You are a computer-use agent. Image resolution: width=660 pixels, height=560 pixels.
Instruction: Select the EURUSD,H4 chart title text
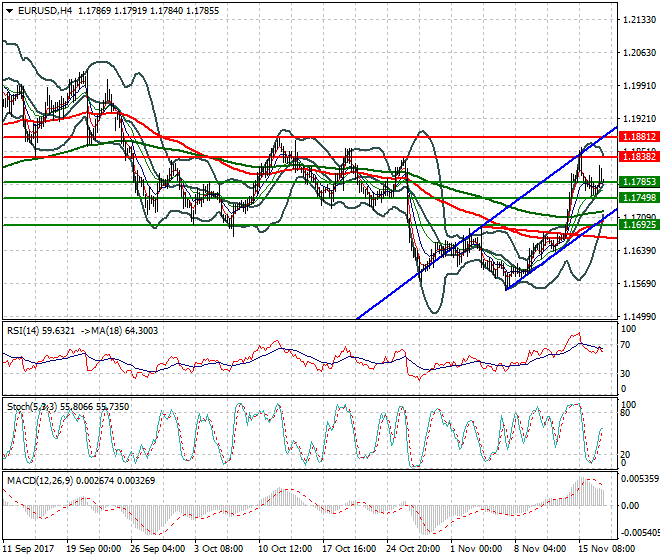coord(45,11)
